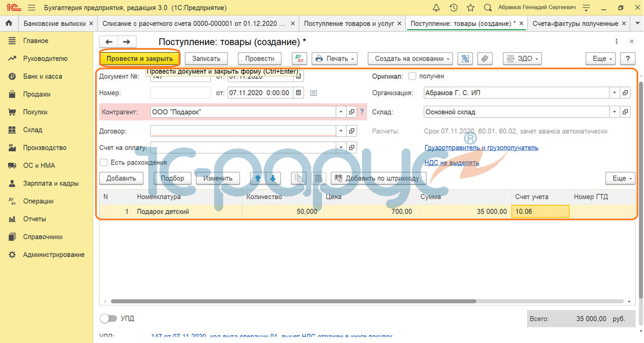Click Добавить по штрихкоду button
This screenshot has height=343, width=644.
tap(379, 178)
